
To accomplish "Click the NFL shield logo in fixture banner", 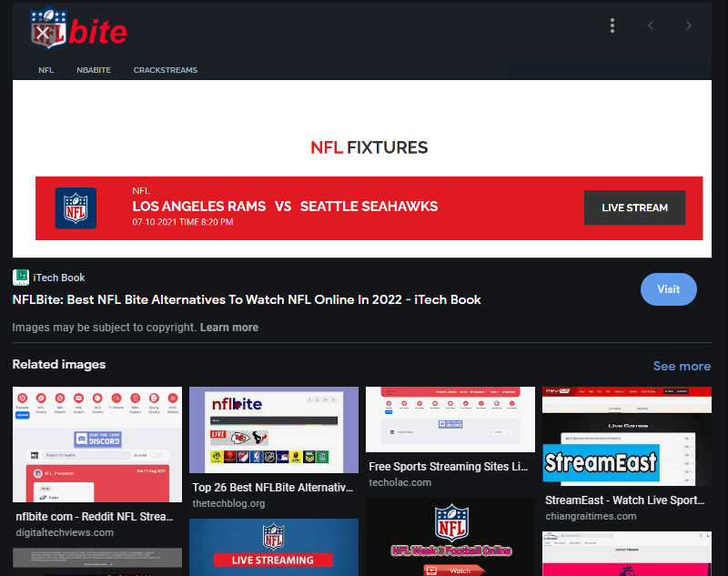I will 76,208.
